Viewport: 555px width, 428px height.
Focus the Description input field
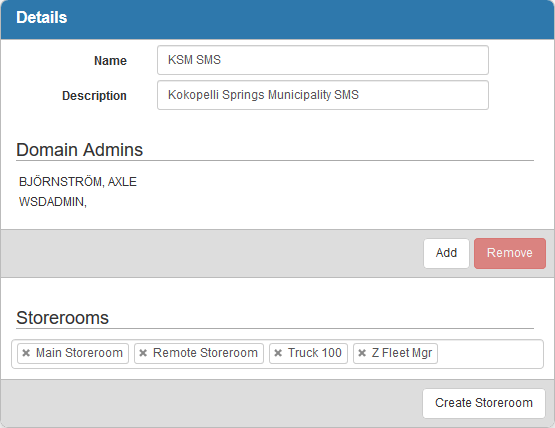(323, 95)
